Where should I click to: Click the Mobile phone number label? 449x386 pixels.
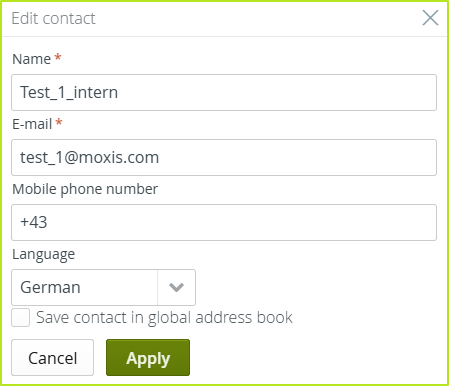pos(85,189)
